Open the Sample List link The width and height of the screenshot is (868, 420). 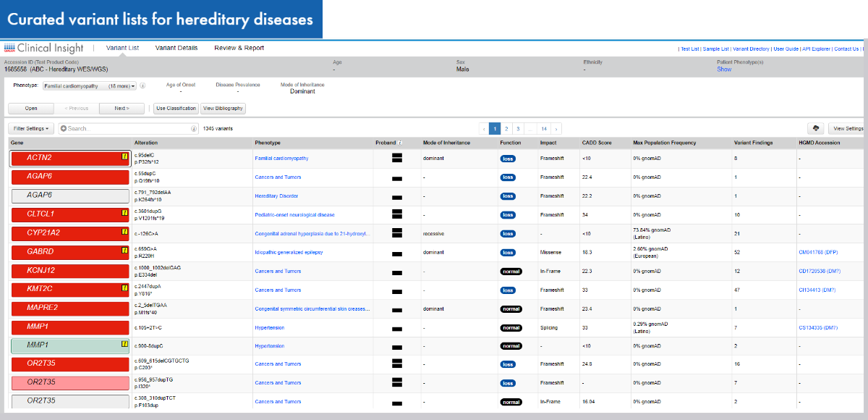coord(716,49)
